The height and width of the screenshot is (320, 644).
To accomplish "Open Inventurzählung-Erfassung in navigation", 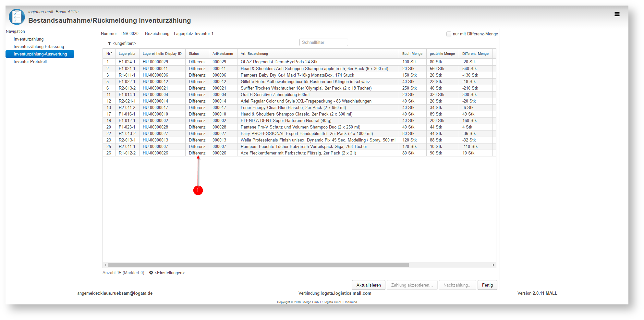I will coord(39,47).
